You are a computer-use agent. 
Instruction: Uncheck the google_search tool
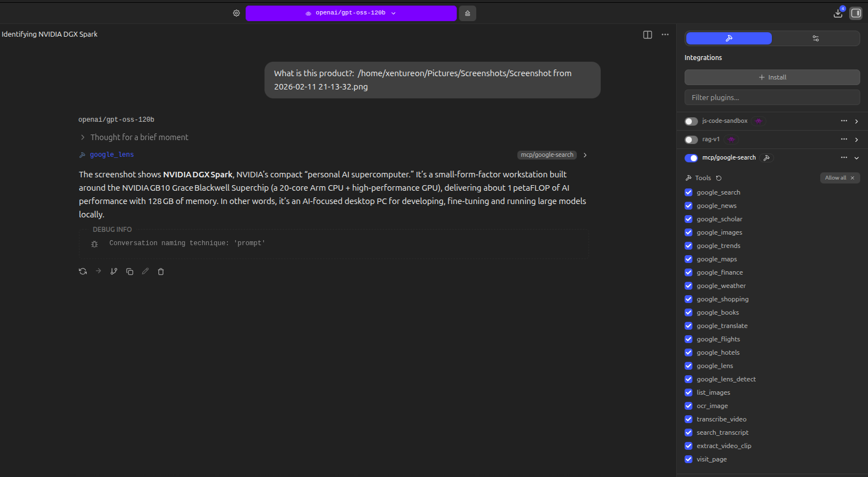[x=689, y=192]
